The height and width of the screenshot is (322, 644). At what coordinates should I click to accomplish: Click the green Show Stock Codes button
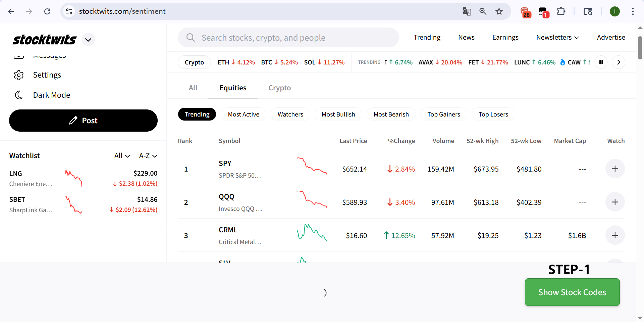click(572, 292)
